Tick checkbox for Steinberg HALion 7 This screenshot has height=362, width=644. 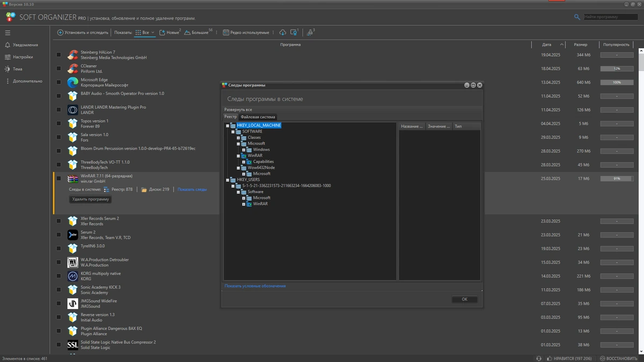[x=59, y=54]
